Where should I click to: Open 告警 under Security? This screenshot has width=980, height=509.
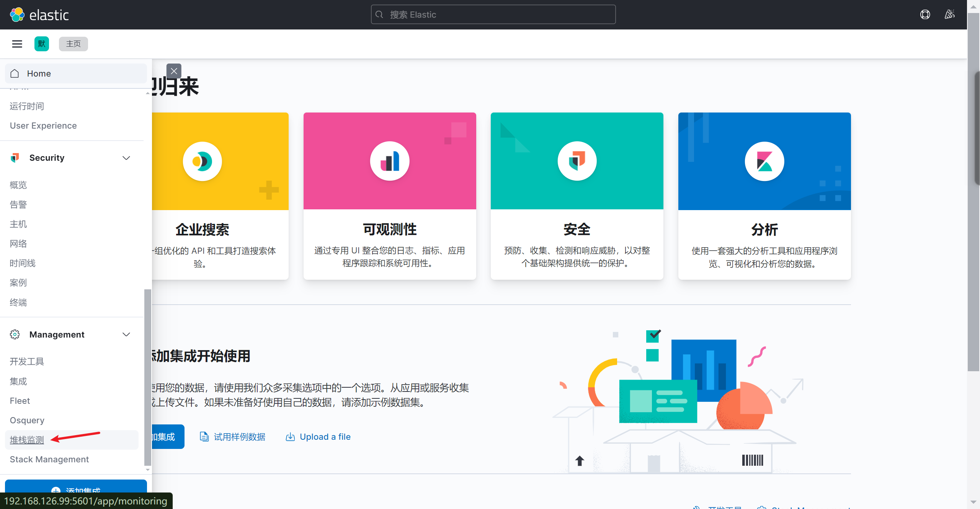pos(18,205)
